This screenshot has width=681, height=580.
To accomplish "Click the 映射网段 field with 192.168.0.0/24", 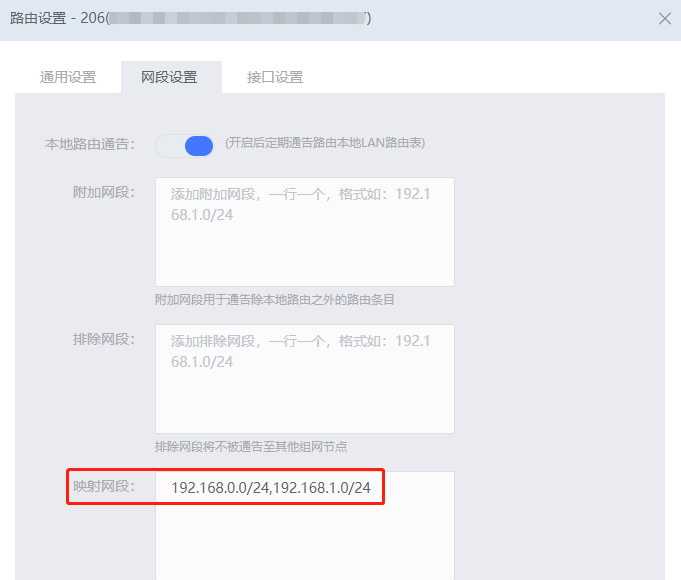I will [x=305, y=526].
